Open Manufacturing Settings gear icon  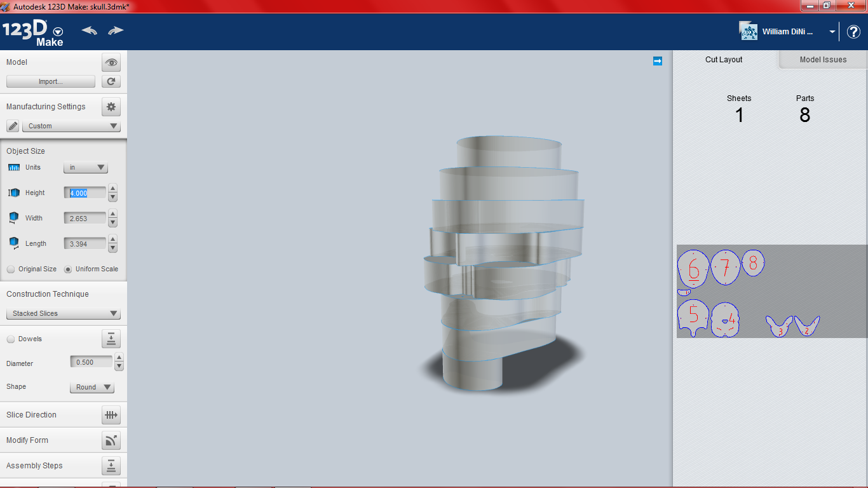click(x=111, y=107)
